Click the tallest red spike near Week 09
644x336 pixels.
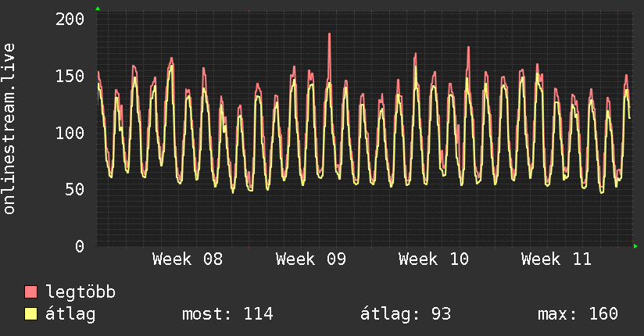click(x=329, y=36)
